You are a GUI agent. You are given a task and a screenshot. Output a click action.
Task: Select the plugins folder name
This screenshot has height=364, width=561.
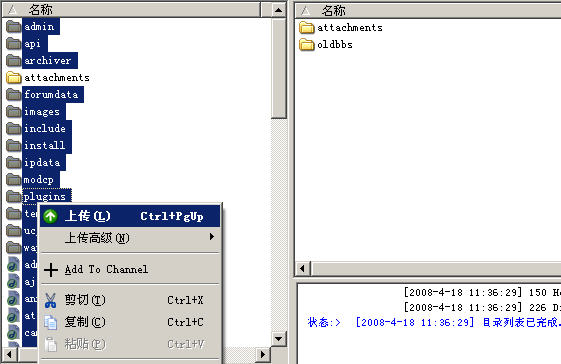45,196
